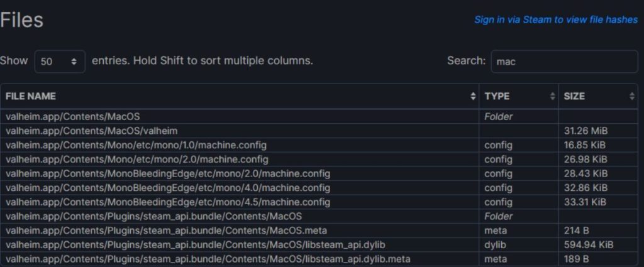Click the 32.86 KiB size cell
The height and width of the screenshot is (267, 644).
(598, 188)
